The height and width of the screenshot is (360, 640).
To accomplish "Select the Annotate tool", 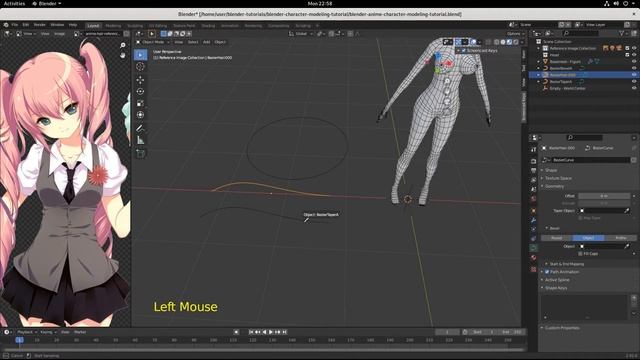I will click(x=140, y=129).
